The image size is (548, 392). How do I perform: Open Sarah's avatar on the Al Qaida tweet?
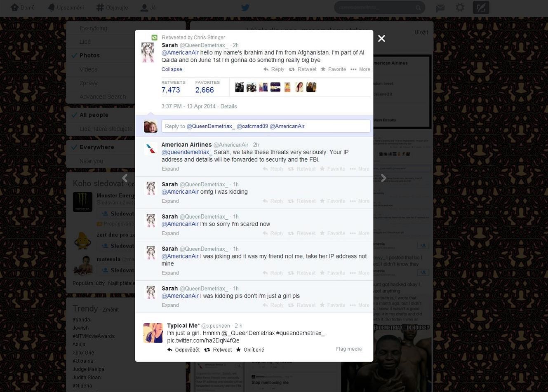[148, 52]
